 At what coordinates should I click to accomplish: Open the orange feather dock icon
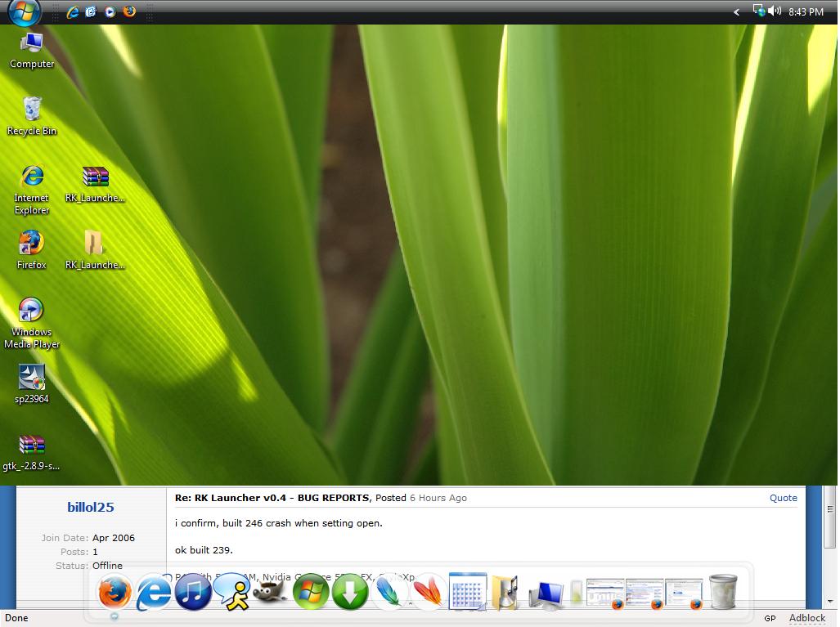click(x=429, y=592)
